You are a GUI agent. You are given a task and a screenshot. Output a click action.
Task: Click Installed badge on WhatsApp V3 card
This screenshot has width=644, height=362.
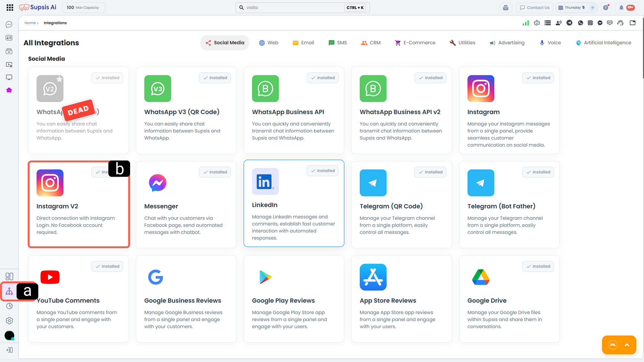click(215, 78)
